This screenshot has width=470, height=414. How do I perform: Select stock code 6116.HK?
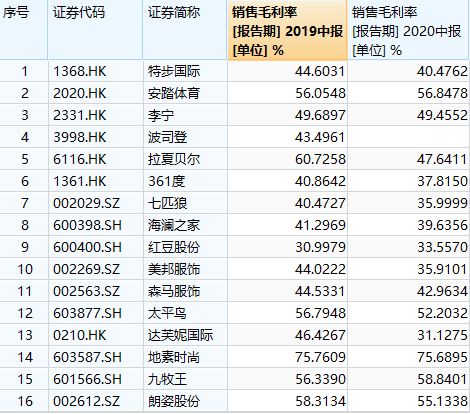[80, 159]
